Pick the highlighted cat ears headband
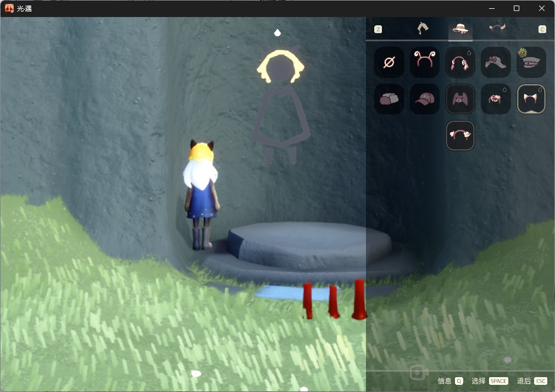The height and width of the screenshot is (392, 555). coord(531,99)
